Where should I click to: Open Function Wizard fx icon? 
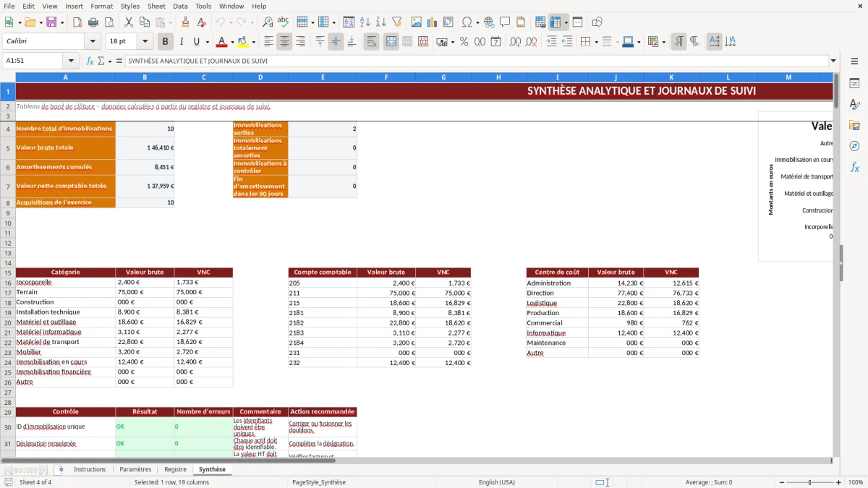pyautogui.click(x=90, y=61)
